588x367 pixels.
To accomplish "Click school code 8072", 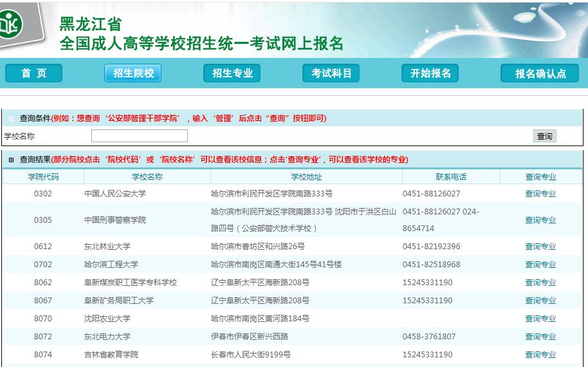I will (43, 337).
